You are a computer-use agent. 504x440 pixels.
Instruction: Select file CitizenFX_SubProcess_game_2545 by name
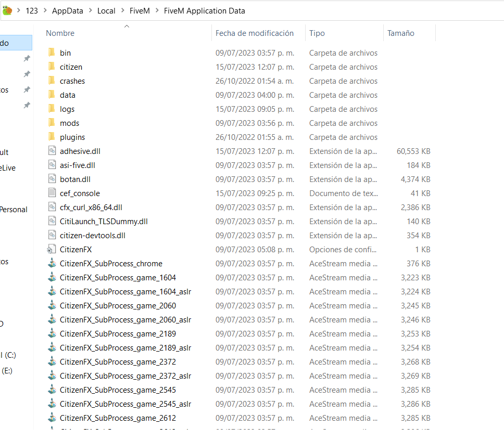coord(118,390)
